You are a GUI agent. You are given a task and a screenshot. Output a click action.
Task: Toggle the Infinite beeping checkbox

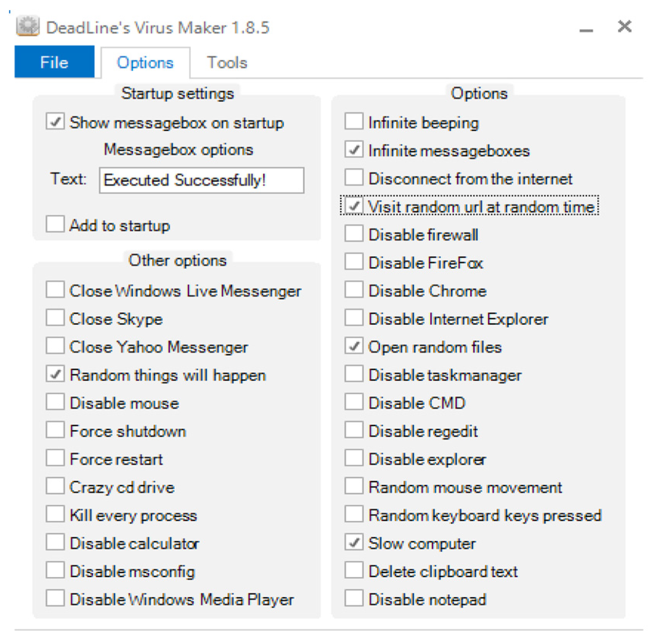point(354,122)
